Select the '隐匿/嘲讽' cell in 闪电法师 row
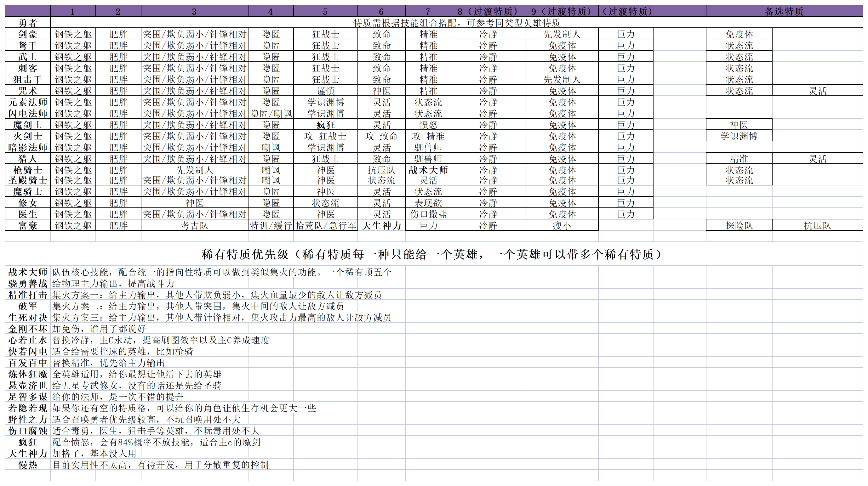Image resolution: width=868 pixels, height=486 pixels. [x=271, y=113]
